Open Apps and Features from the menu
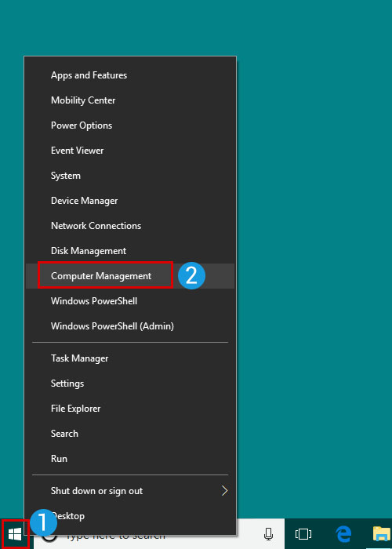392x549 pixels. (x=130, y=75)
